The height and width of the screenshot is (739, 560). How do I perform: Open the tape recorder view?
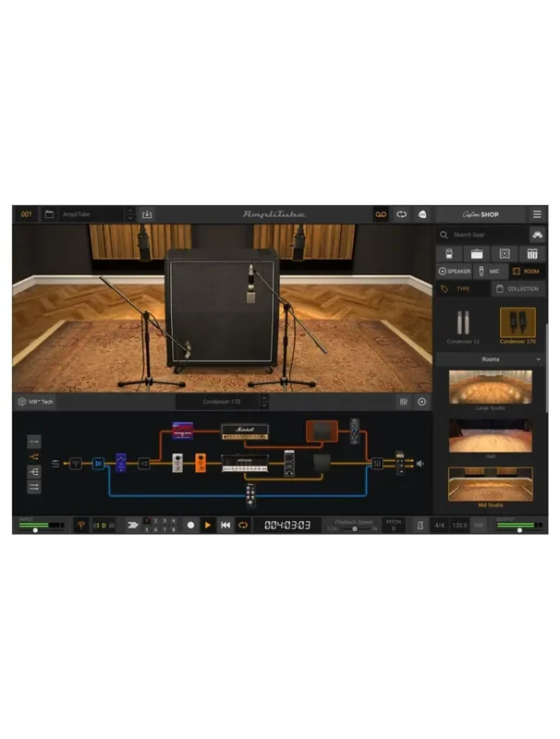[x=381, y=214]
